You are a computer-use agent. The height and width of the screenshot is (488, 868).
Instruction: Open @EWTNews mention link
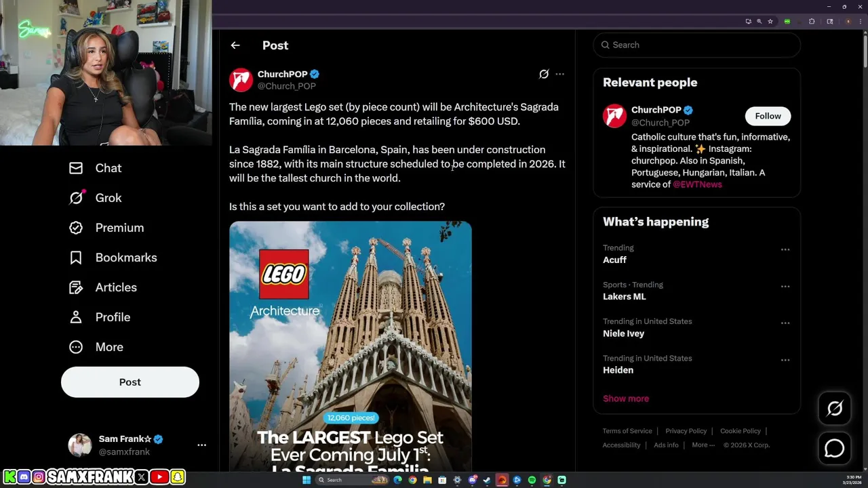point(697,184)
